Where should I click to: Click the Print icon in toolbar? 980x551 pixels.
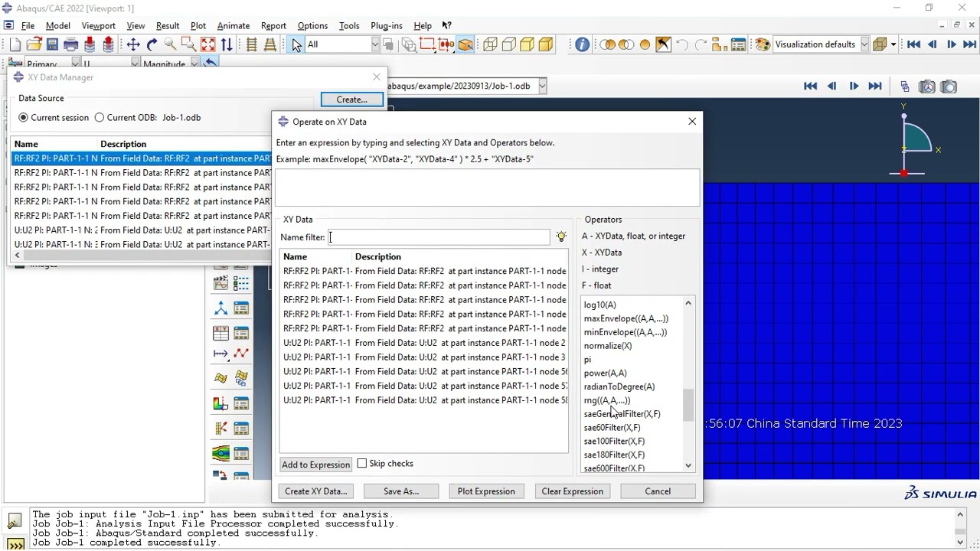71,44
